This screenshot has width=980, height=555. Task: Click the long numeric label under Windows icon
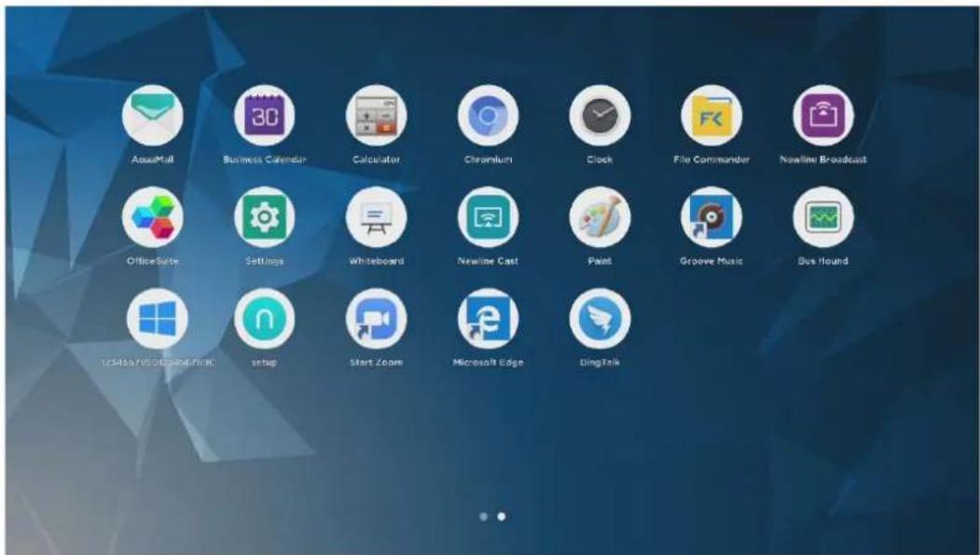(x=158, y=362)
